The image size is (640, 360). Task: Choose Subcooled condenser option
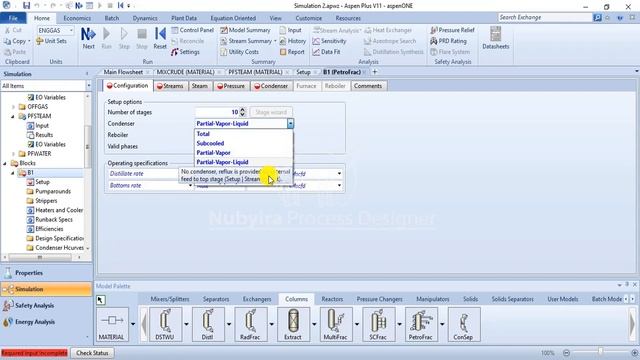(x=244, y=143)
